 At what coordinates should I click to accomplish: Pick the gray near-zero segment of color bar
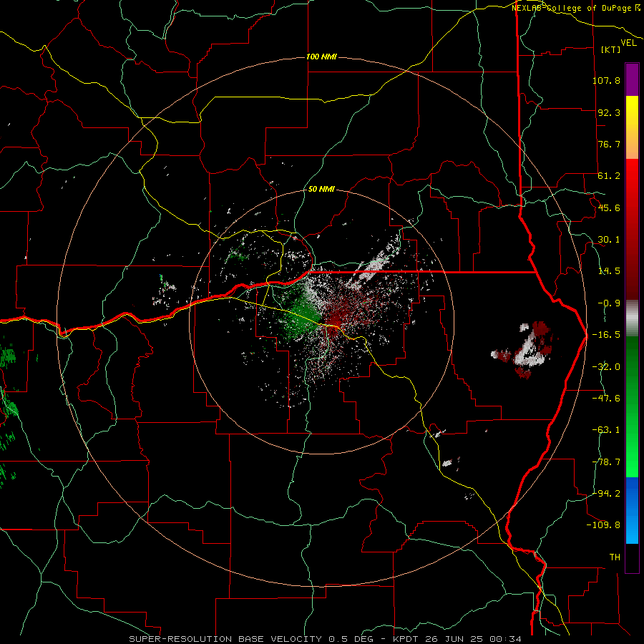pos(632,318)
